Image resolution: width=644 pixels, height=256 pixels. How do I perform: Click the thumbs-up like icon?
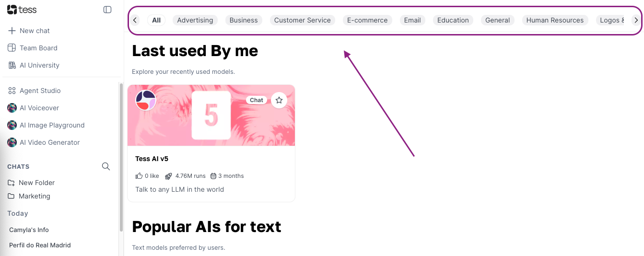pos(139,176)
